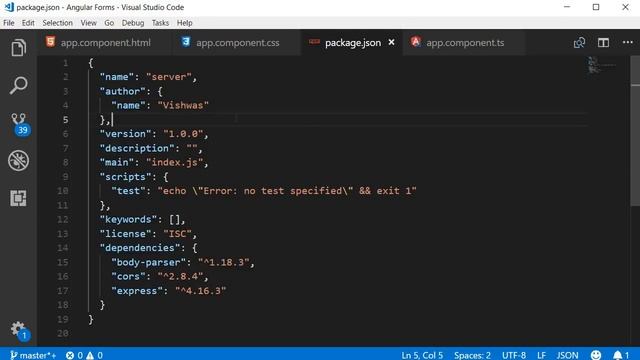Open the Debug view in activity bar
640x360 pixels.
(x=18, y=160)
